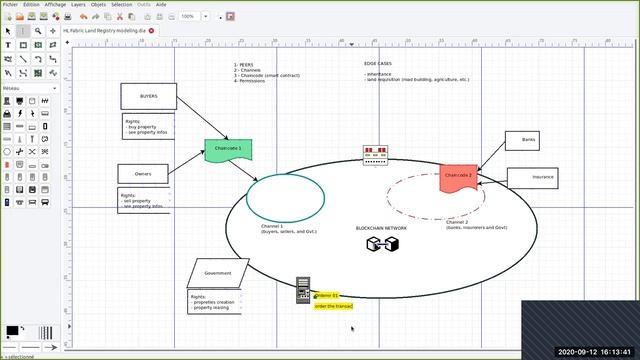The width and height of the screenshot is (640, 360).
Task: Pick the red firewall network shape
Action: tap(7, 164)
